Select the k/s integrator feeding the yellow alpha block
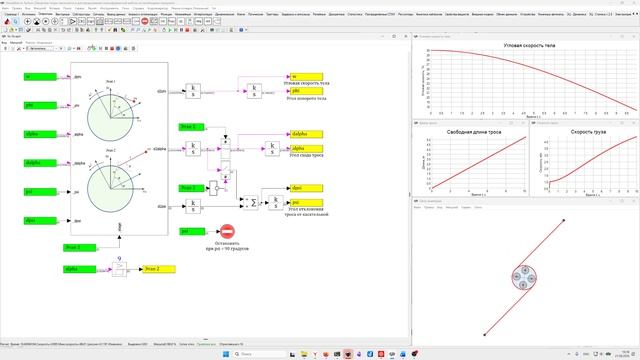This screenshot has width=640, height=360. (x=272, y=149)
